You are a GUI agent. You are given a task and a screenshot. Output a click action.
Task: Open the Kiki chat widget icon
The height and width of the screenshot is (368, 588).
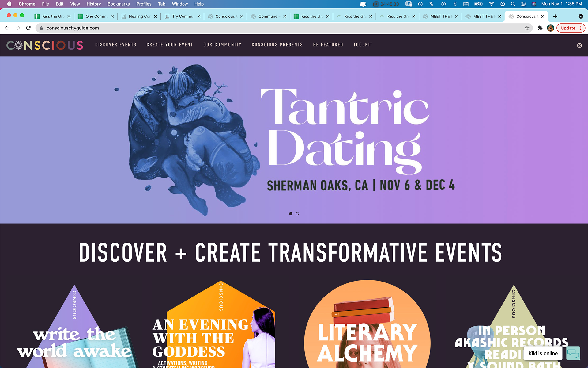(x=573, y=354)
